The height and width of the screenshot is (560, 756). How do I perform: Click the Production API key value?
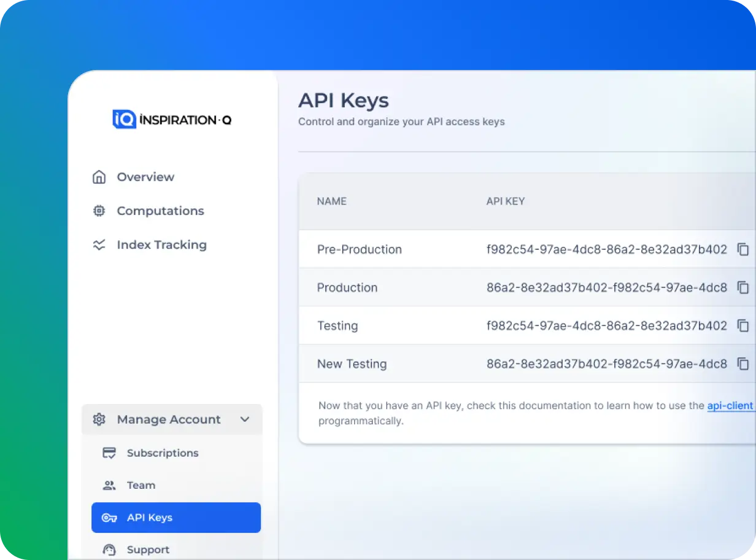pos(607,287)
